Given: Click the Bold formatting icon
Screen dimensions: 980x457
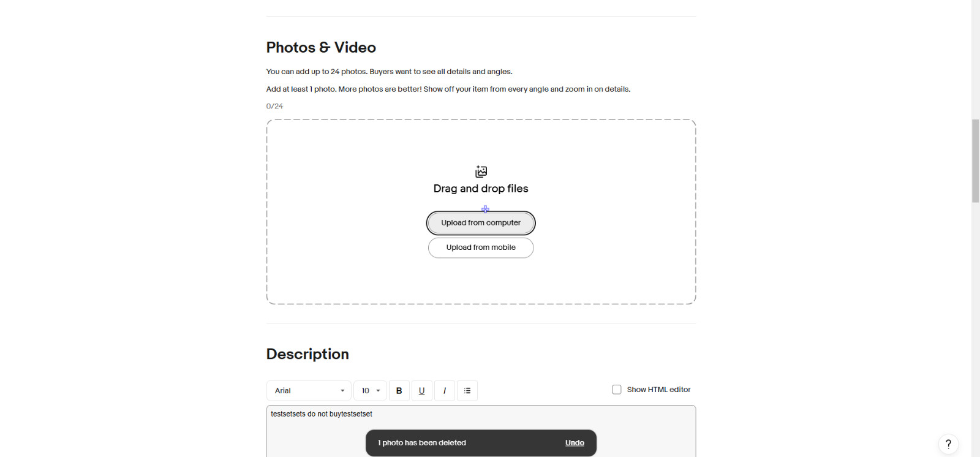Looking at the screenshot, I should pos(399,390).
